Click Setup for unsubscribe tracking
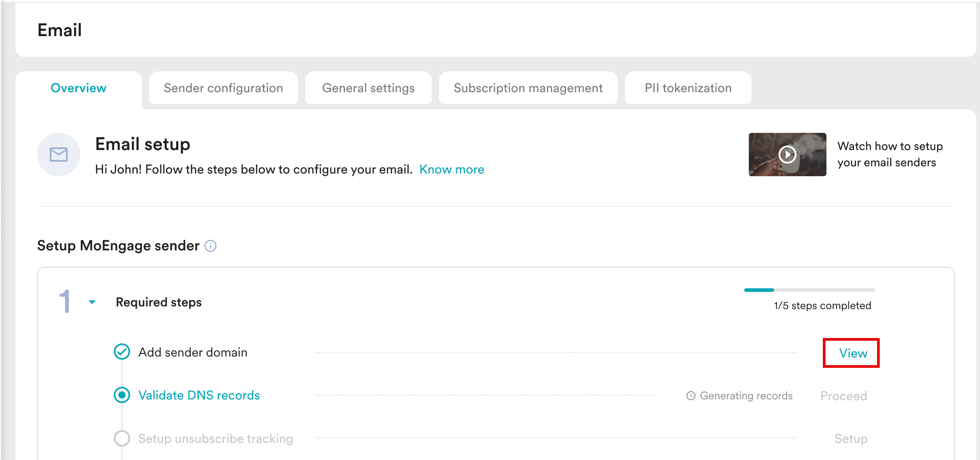 tap(850, 439)
